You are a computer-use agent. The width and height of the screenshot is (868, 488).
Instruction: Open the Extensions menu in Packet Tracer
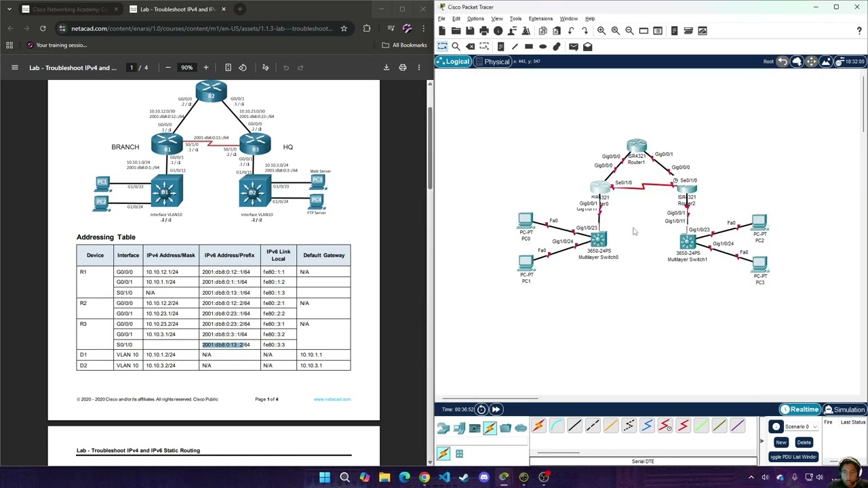pyautogui.click(x=540, y=18)
